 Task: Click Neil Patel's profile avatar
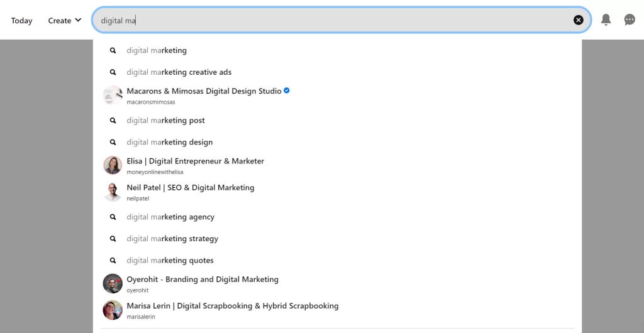[x=113, y=192]
